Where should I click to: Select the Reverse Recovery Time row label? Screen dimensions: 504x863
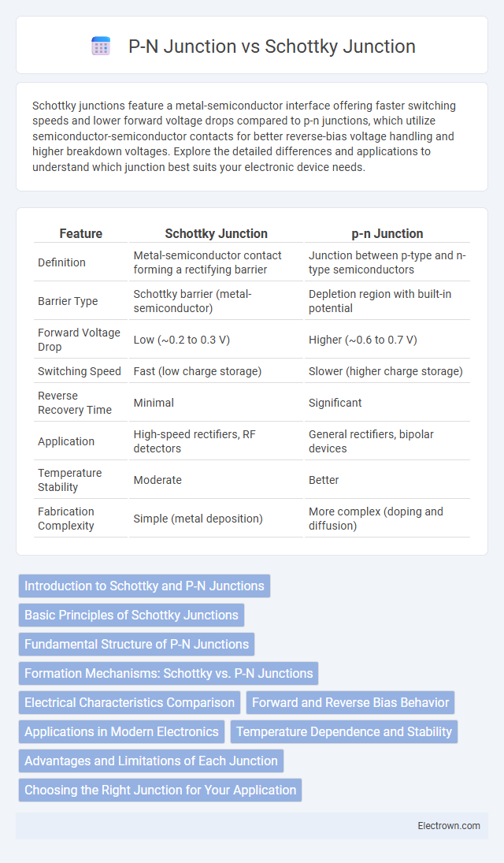click(75, 403)
